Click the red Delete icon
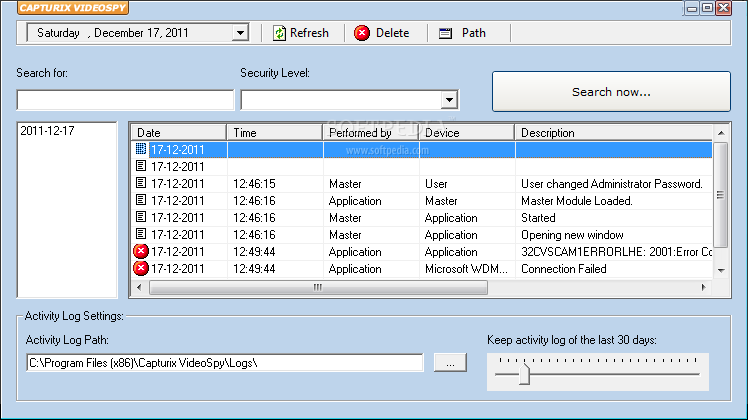748x420 pixels. click(362, 33)
